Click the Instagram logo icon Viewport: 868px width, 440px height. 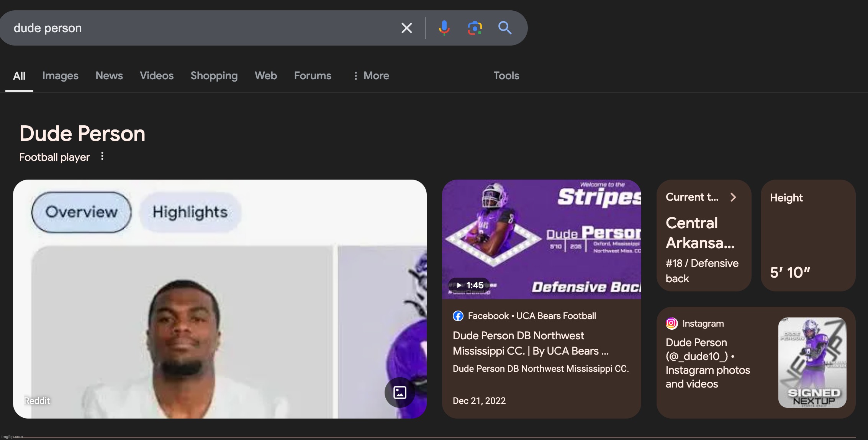point(671,324)
